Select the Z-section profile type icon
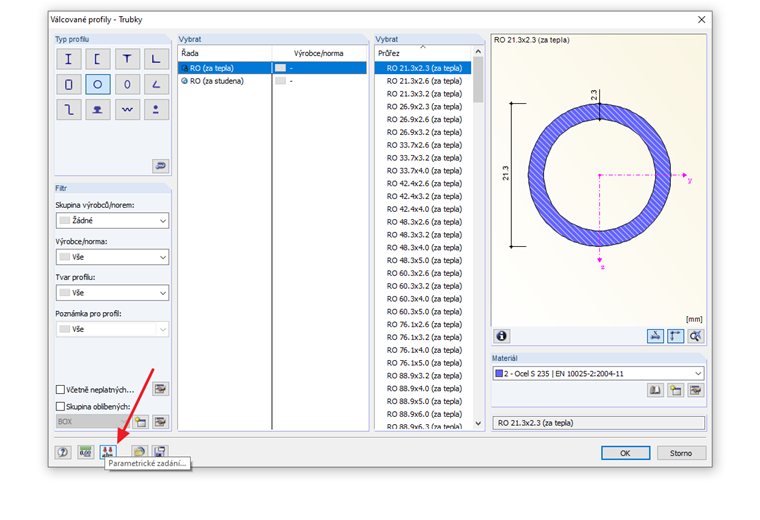760x520 pixels. (x=68, y=110)
